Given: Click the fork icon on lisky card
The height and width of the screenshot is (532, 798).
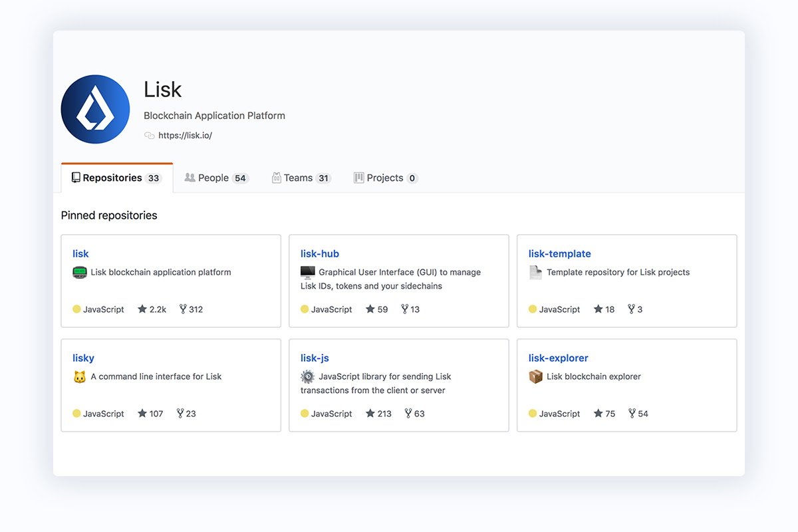Looking at the screenshot, I should point(180,413).
